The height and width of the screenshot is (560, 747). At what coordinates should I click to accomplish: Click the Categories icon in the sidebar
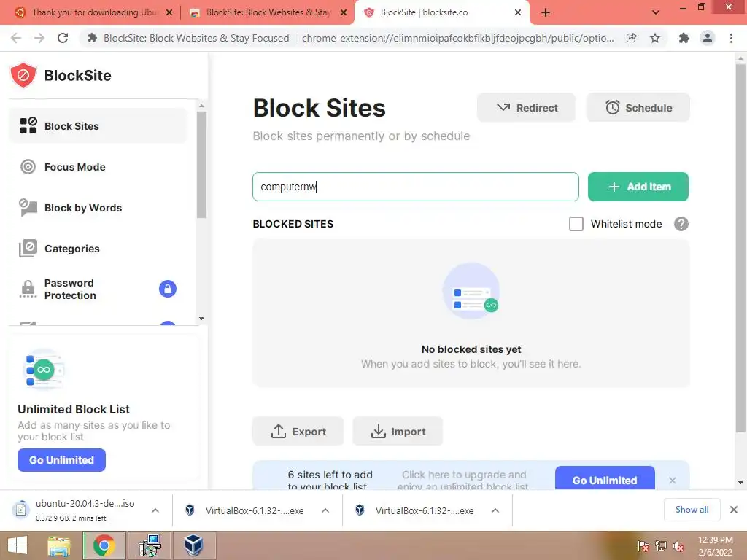coord(28,249)
